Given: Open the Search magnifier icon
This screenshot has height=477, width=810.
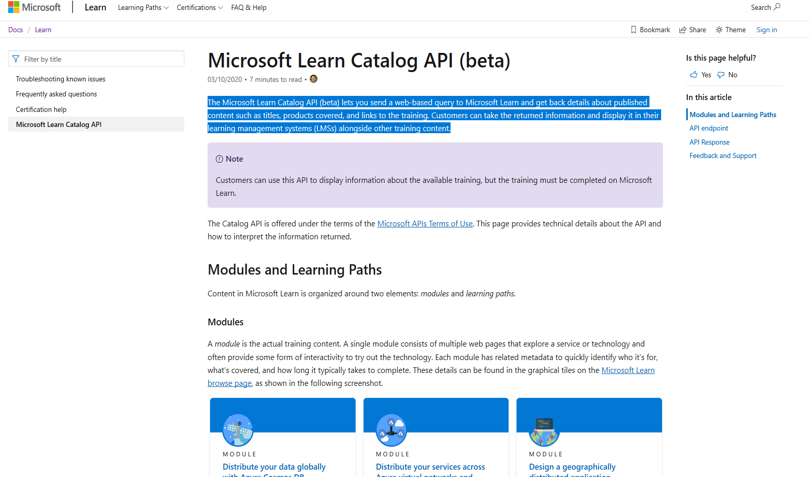Looking at the screenshot, I should tap(777, 7).
